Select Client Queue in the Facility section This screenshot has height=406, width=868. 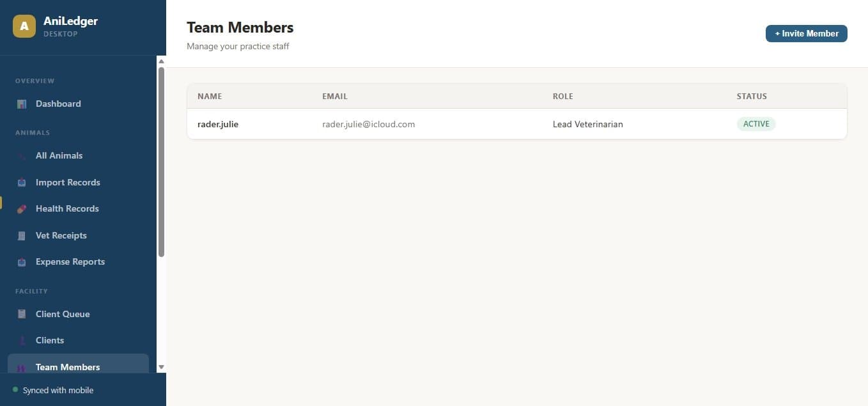[62, 314]
